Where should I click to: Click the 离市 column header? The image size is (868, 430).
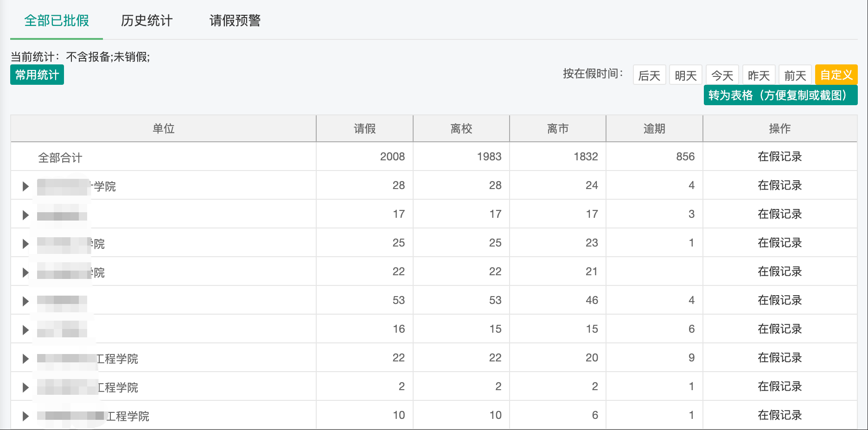coord(558,128)
